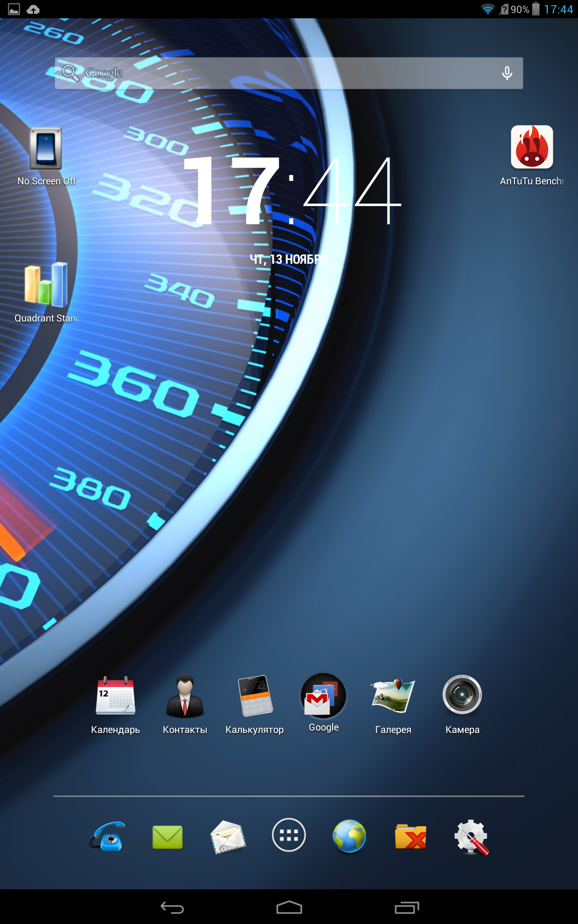This screenshot has height=924, width=578.
Task: Open Quadrant Standard benchmark app
Action: click(x=46, y=285)
